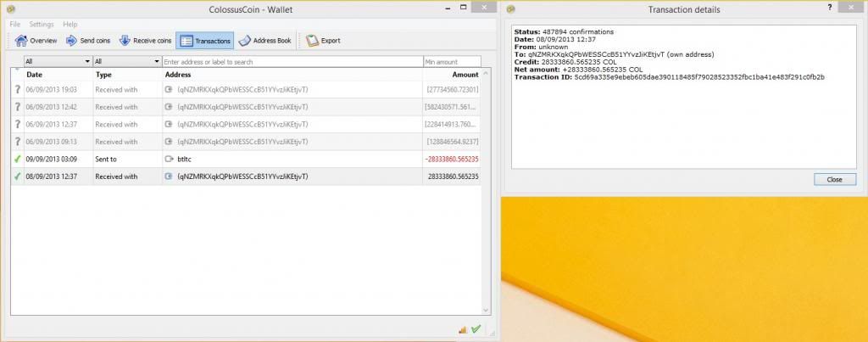Select the 06/09/2013 12:37 transaction row
Screen dimensions: 868x342
246,124
